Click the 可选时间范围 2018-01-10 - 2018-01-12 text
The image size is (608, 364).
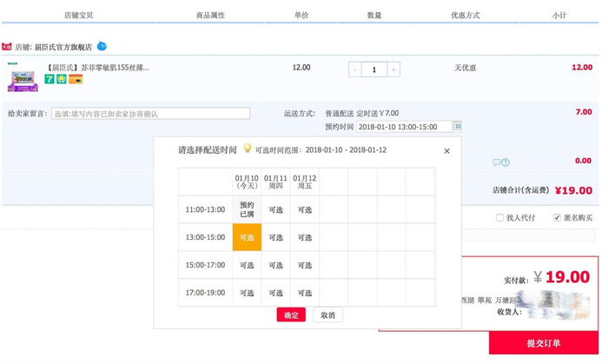[321, 150]
